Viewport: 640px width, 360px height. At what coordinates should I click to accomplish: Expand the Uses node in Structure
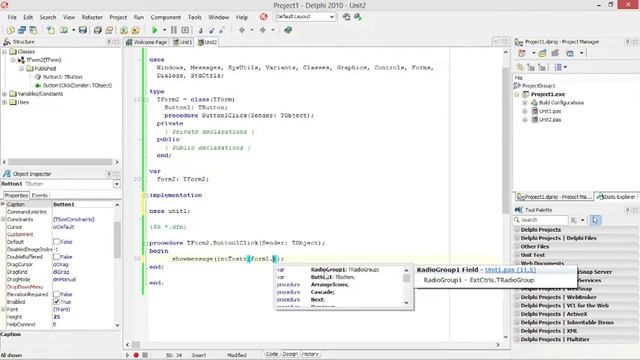pyautogui.click(x=4, y=102)
